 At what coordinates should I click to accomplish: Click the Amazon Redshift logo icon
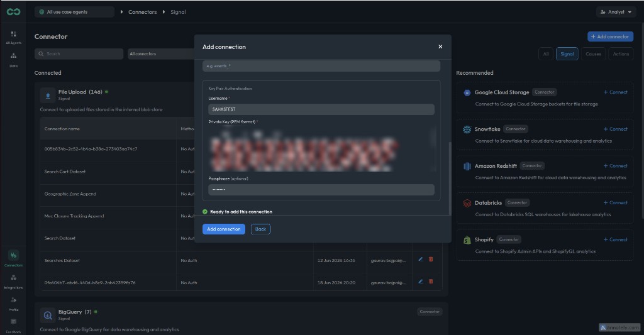tap(467, 167)
